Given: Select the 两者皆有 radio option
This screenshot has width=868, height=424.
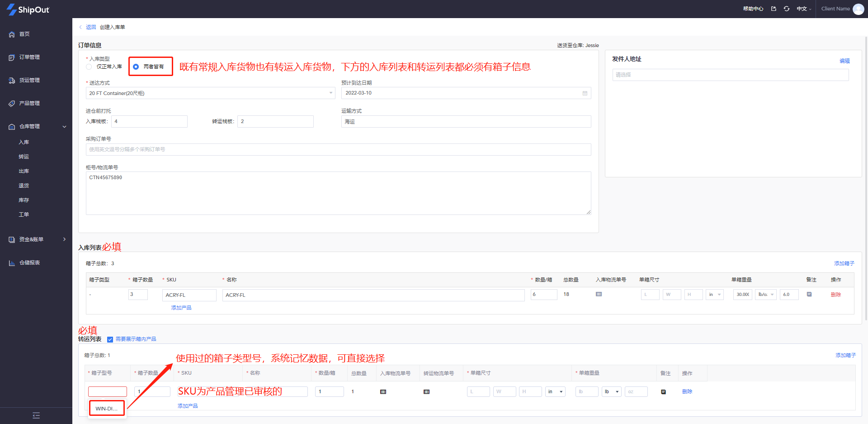Looking at the screenshot, I should (x=136, y=67).
